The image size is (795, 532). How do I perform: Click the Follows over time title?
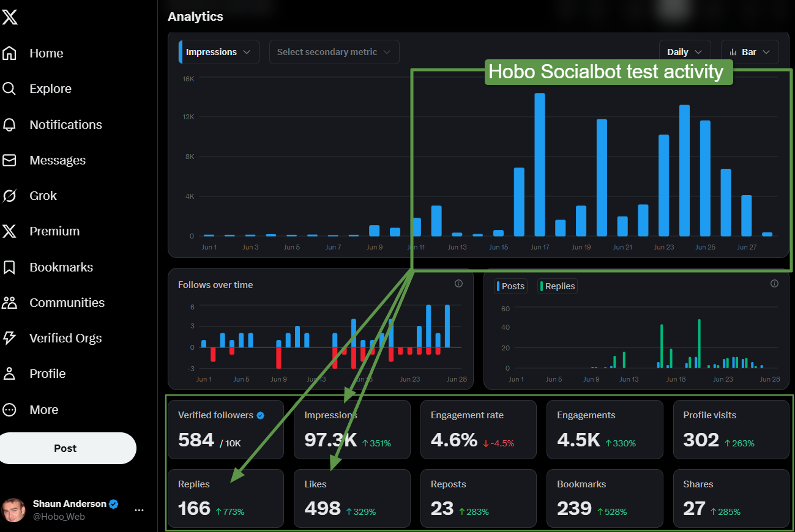tap(215, 285)
